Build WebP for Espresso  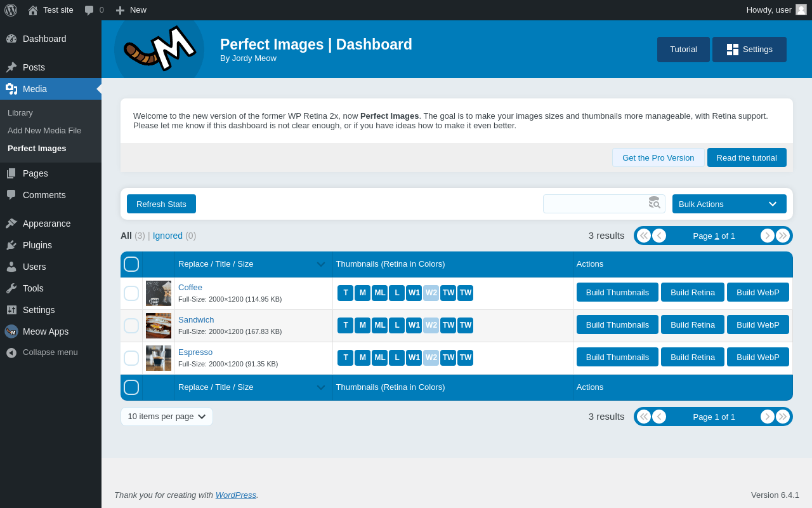click(x=758, y=357)
